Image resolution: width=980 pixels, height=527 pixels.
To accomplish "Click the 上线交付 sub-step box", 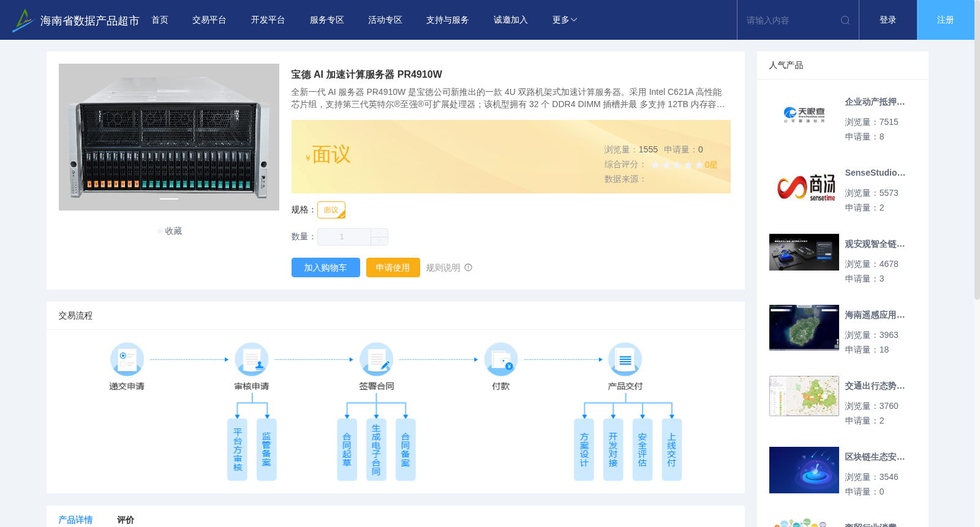I will 672,450.
